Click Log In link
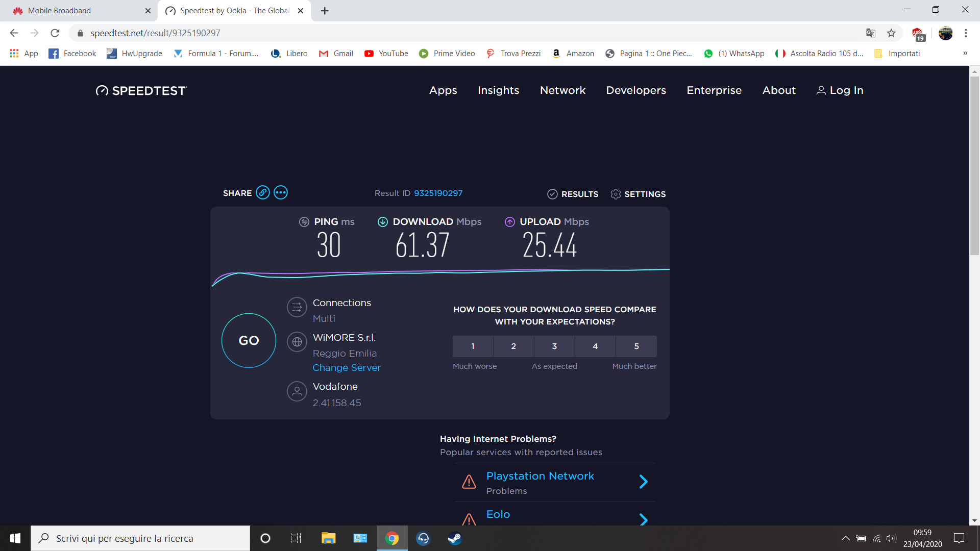This screenshot has width=980, height=551. [x=840, y=90]
